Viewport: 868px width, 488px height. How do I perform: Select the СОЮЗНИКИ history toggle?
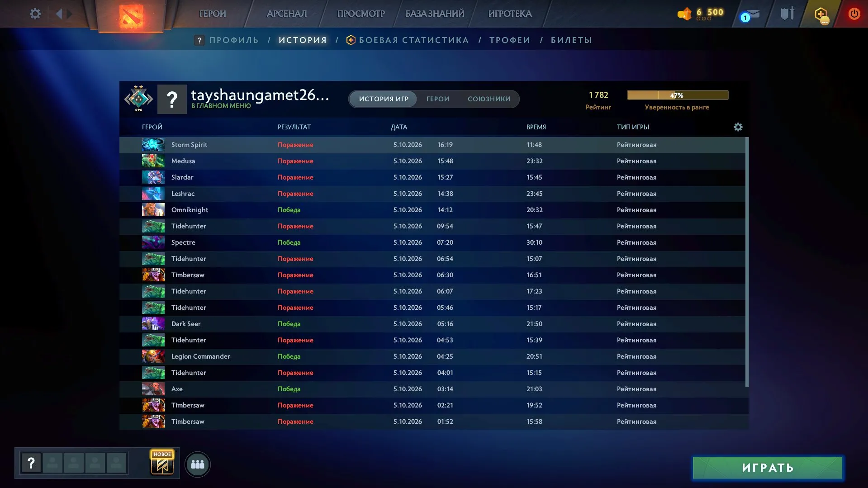489,99
